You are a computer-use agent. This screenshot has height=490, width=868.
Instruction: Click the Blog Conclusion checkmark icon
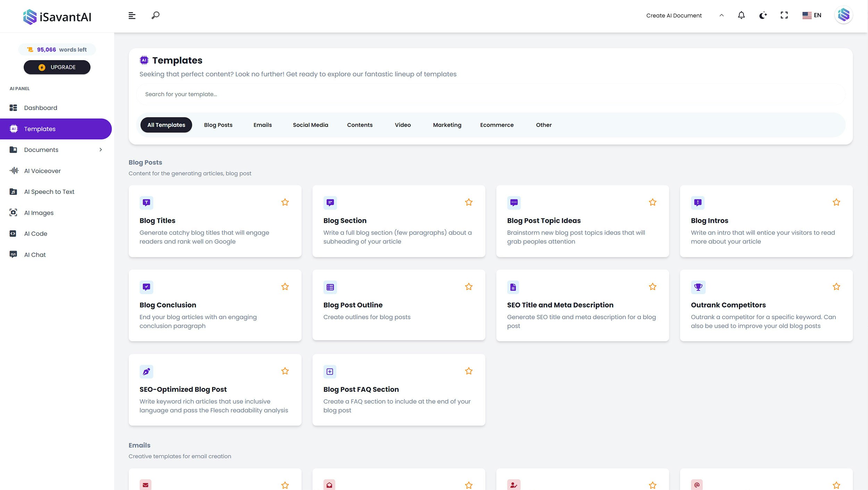pos(146,287)
